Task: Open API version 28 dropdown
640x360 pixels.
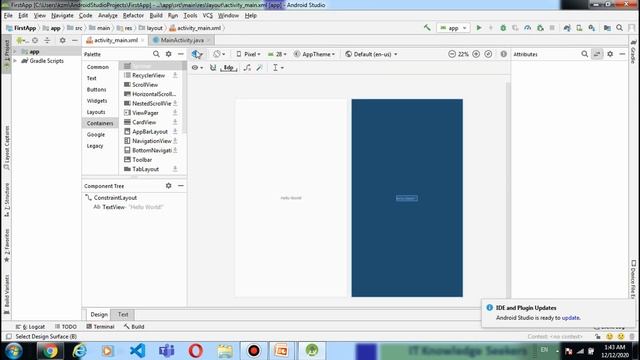Action: (277, 54)
